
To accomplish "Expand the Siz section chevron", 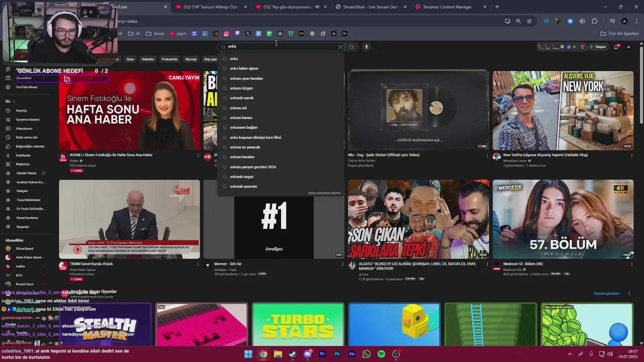I will (14, 102).
